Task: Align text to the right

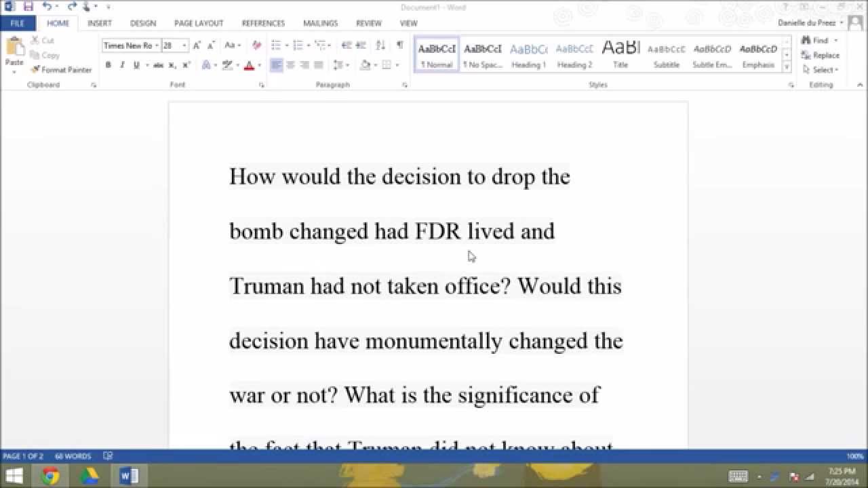Action: click(304, 65)
